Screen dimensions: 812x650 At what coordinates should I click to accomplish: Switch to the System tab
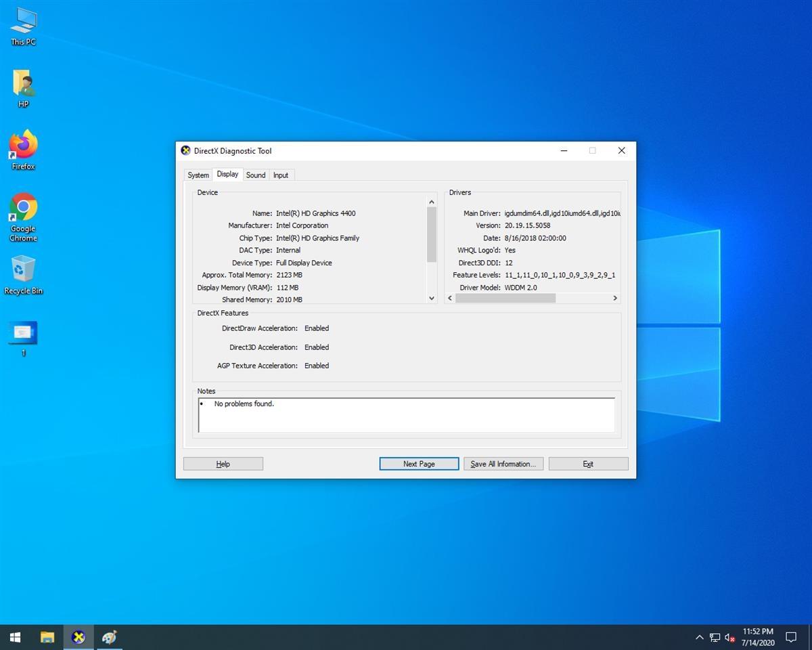[198, 175]
